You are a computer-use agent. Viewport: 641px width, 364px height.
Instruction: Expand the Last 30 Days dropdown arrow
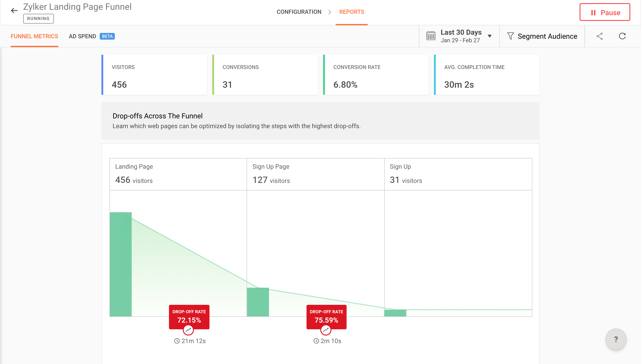[x=489, y=36]
